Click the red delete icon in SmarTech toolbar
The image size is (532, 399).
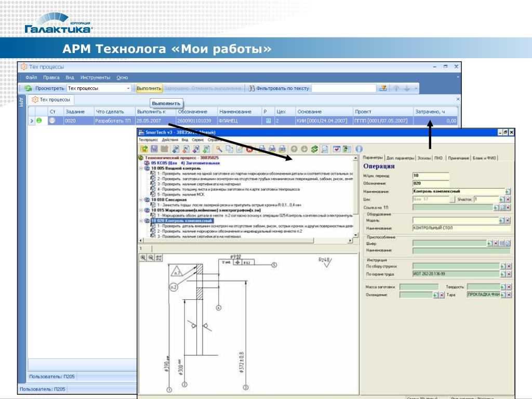click(x=250, y=149)
